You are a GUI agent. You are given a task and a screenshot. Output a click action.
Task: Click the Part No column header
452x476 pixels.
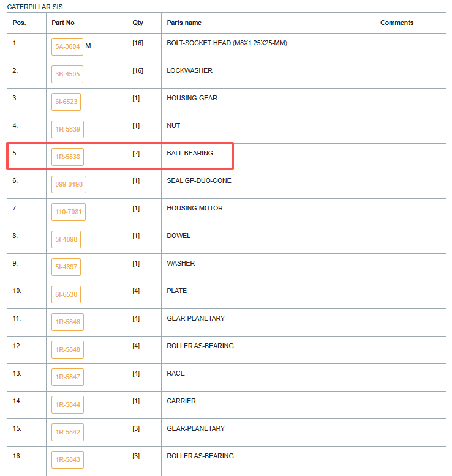[x=63, y=23]
